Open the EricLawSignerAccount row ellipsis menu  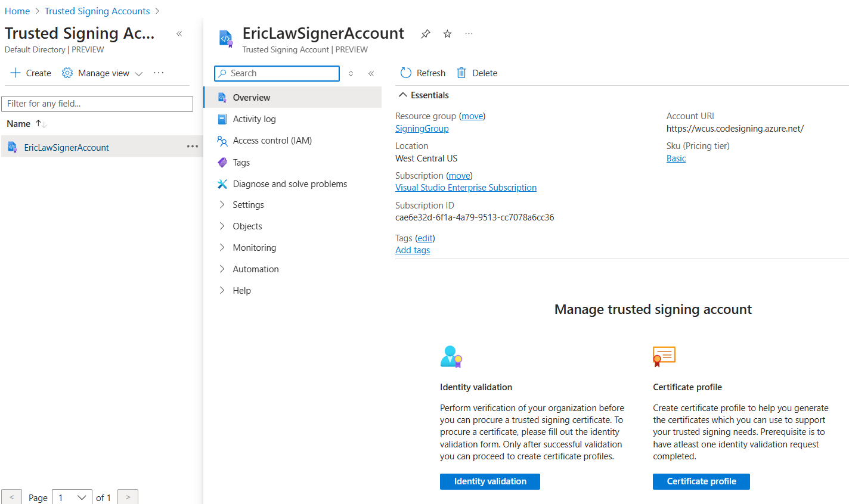[193, 147]
